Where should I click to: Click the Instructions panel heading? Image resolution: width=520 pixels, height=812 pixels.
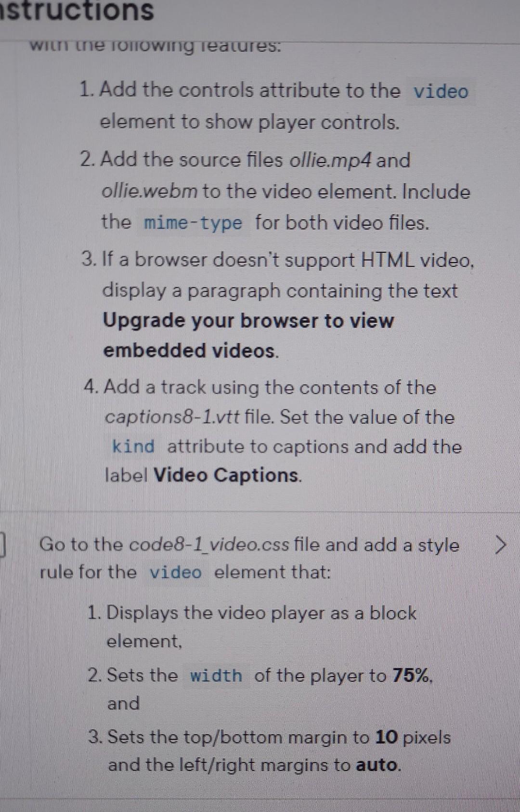[77, 11]
